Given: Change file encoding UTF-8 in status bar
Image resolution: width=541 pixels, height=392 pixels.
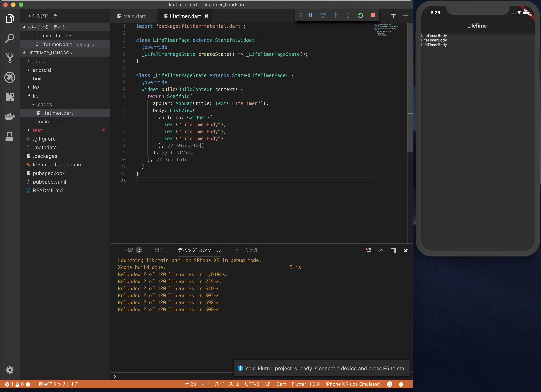Looking at the screenshot, I should point(252,384).
